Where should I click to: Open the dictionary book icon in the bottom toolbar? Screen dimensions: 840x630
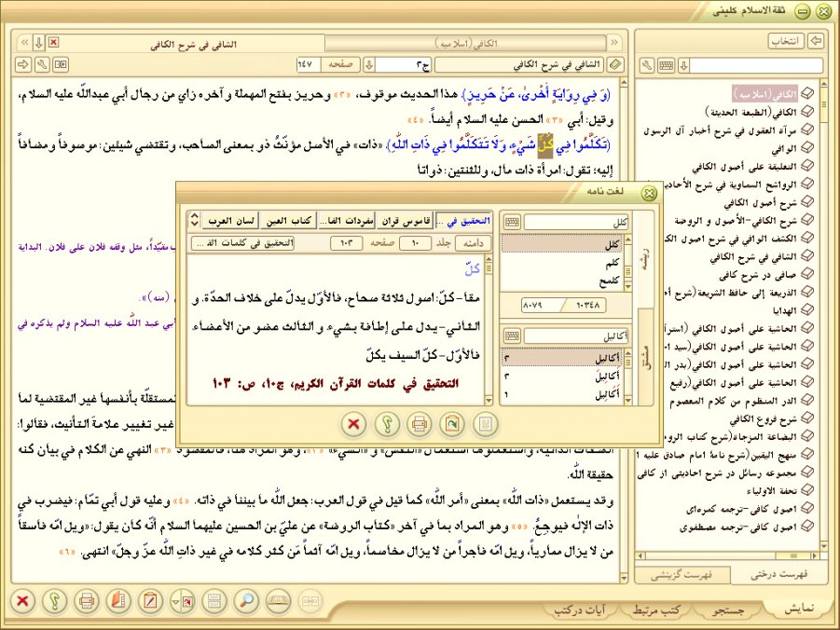click(x=278, y=600)
